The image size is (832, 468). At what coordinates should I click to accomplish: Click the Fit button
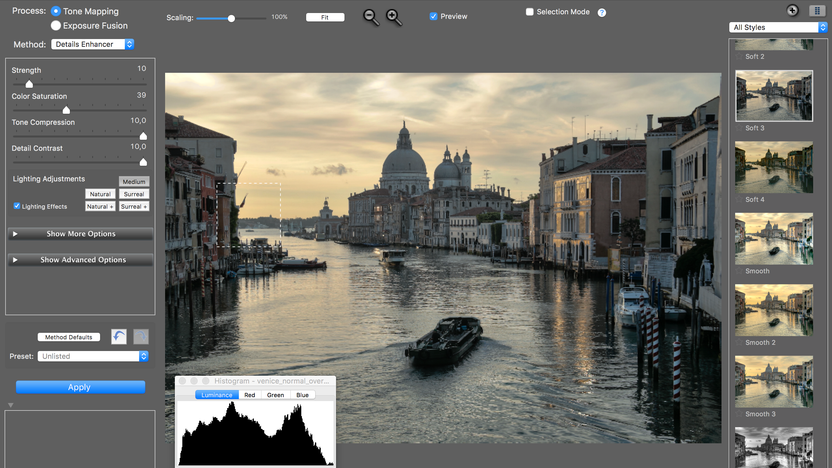325,18
